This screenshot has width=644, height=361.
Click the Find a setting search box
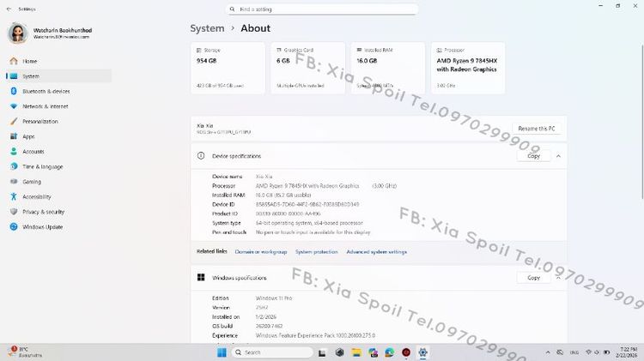coord(322,9)
